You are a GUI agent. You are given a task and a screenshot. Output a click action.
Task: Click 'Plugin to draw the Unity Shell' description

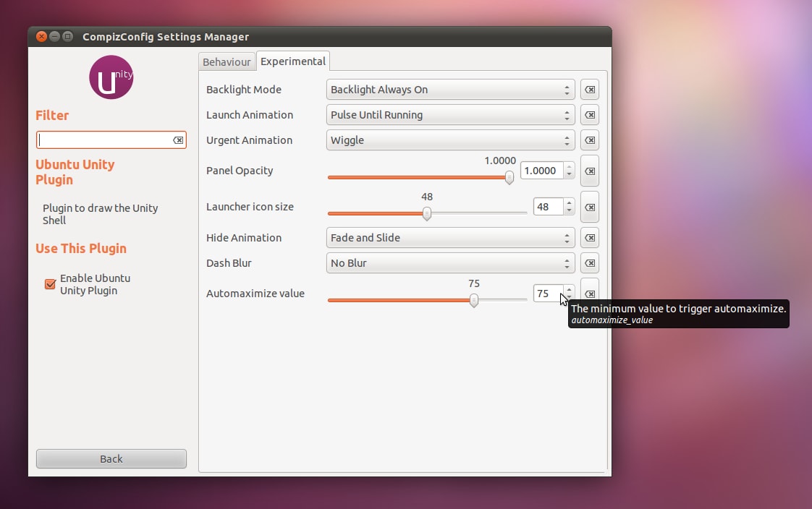[101, 214]
